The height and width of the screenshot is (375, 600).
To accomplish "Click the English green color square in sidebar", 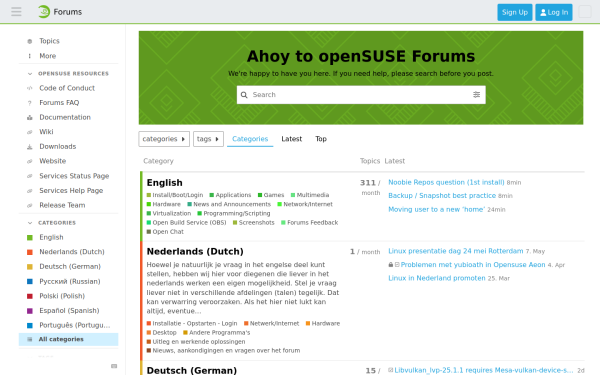I will pos(30,238).
